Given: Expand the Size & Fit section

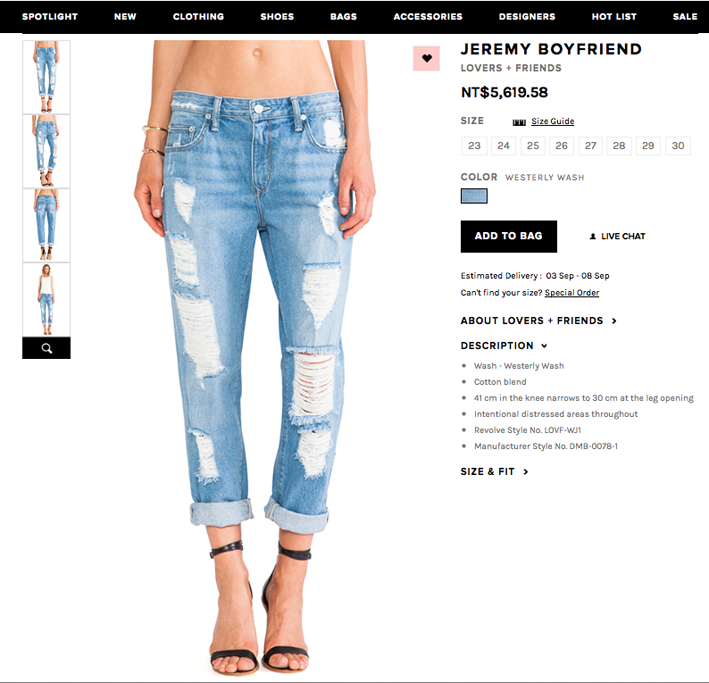Looking at the screenshot, I should tap(494, 472).
